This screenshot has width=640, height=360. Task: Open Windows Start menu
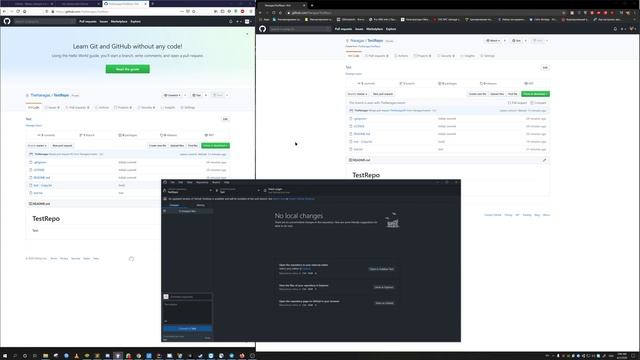[5, 356]
